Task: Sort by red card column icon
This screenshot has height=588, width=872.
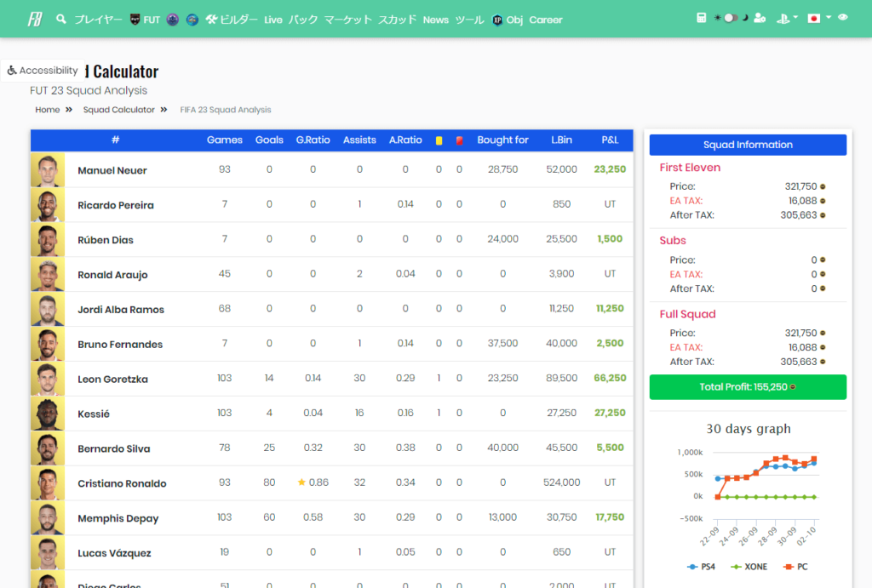Action: 459,140
